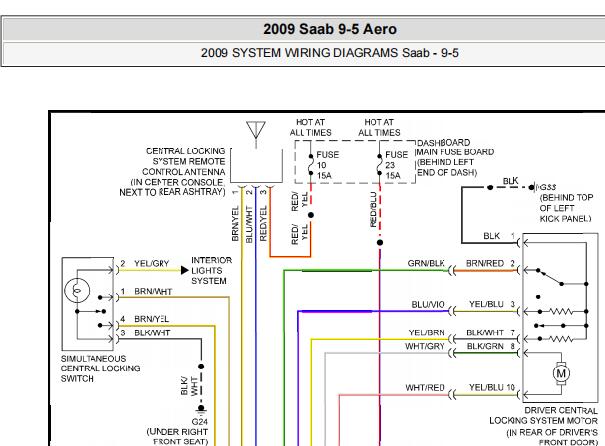
Task: Click the 'BLU/VIO' wire label
Action: (x=428, y=304)
